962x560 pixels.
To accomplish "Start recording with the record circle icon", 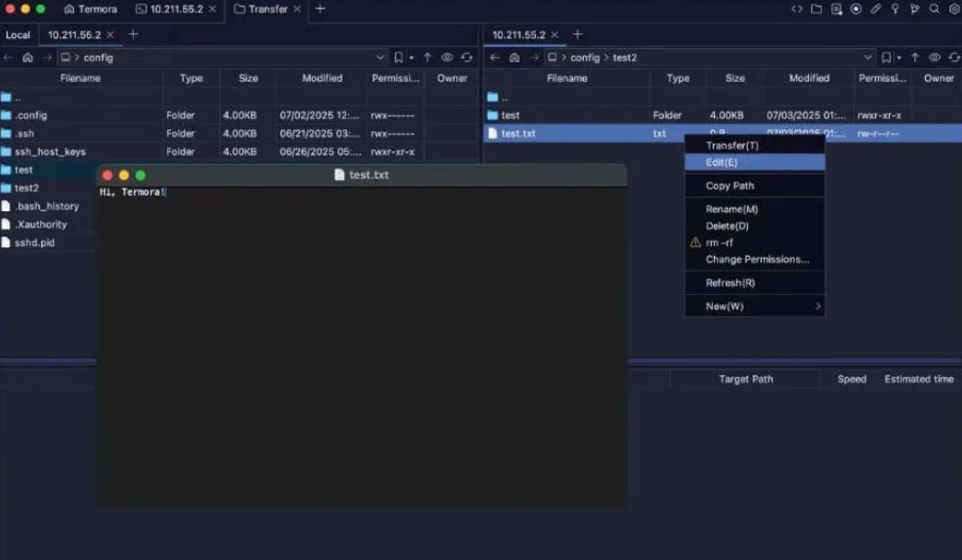I will pyautogui.click(x=855, y=9).
